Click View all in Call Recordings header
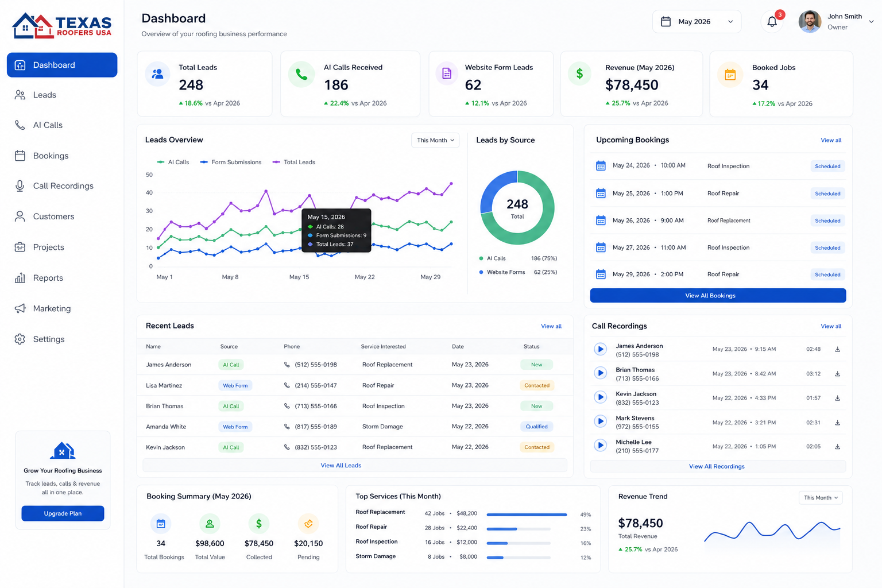 tap(831, 326)
